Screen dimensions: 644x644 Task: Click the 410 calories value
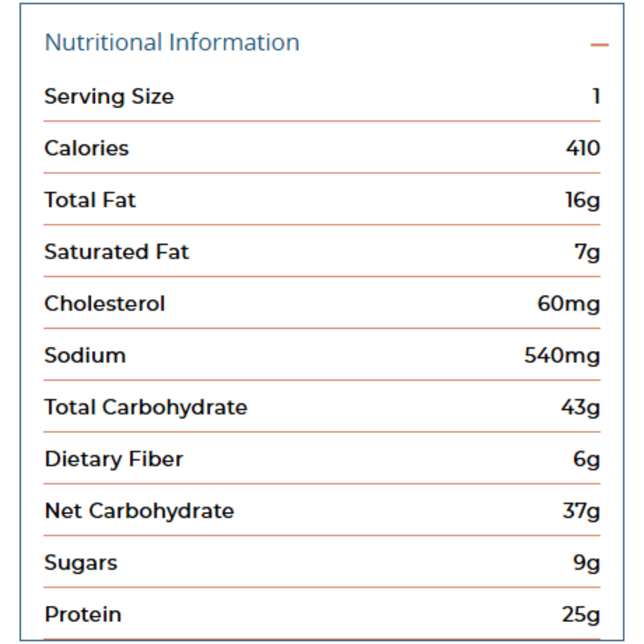(583, 148)
